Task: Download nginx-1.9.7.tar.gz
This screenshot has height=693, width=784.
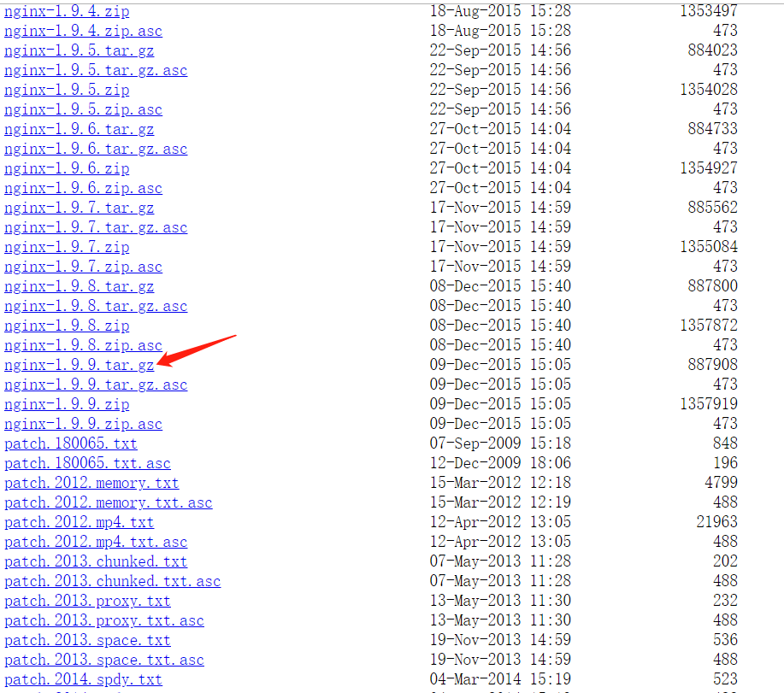Action: pos(79,208)
